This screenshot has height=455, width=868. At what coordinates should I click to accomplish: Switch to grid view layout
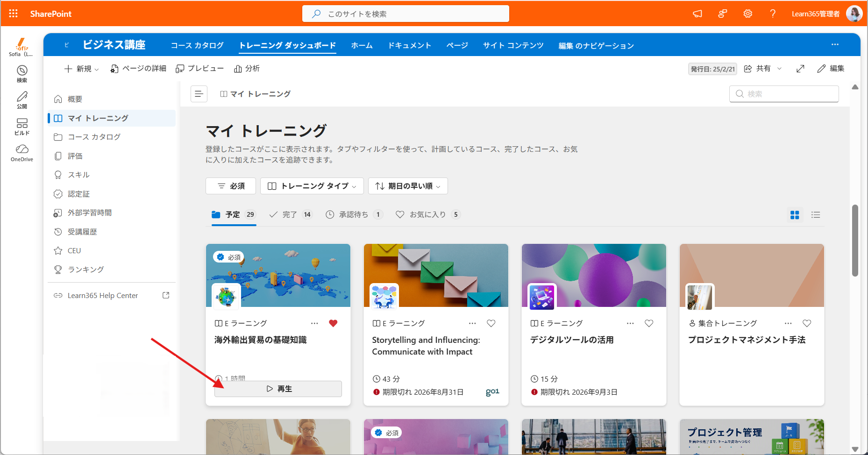[795, 215]
